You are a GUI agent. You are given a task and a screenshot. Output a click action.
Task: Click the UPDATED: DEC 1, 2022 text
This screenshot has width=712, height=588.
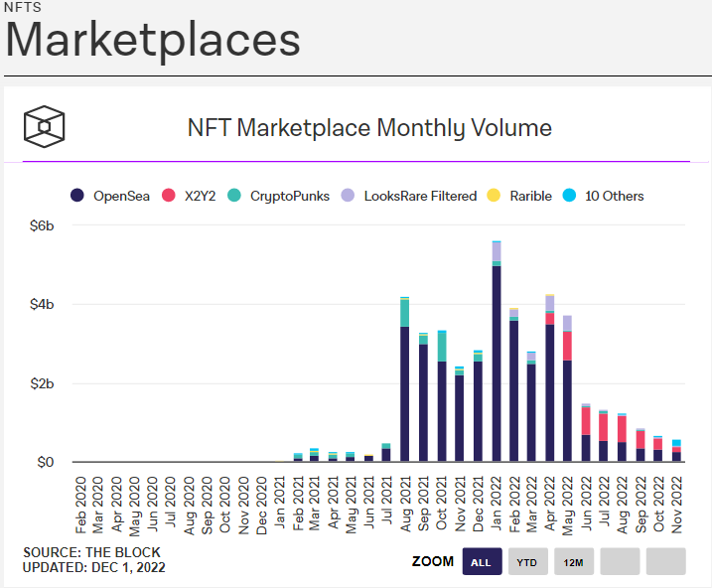point(94,567)
